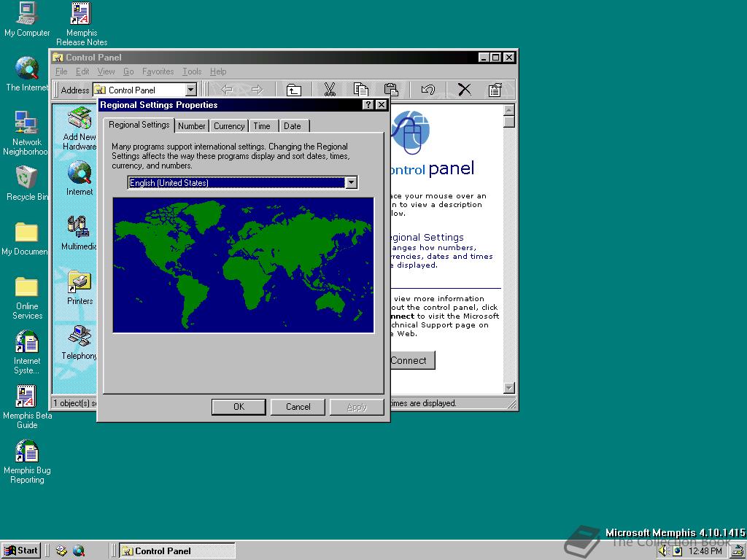Click the Delete X toolbar icon
747x560 pixels.
pos(465,90)
